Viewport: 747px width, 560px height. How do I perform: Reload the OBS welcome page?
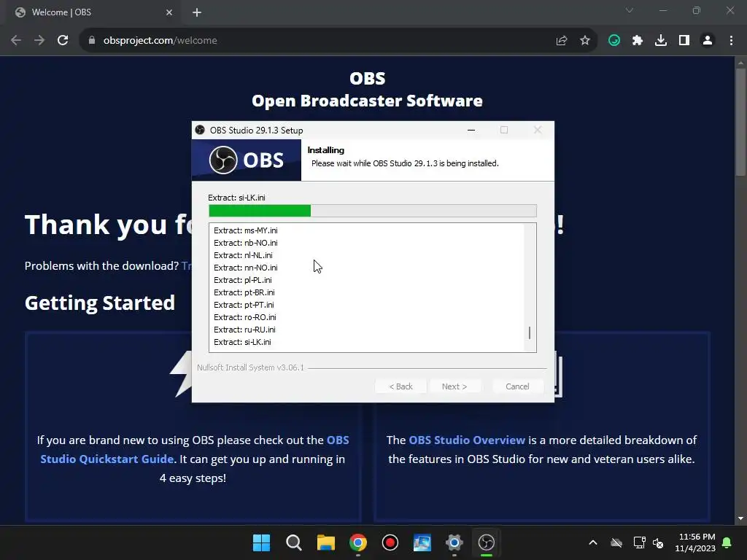tap(63, 41)
